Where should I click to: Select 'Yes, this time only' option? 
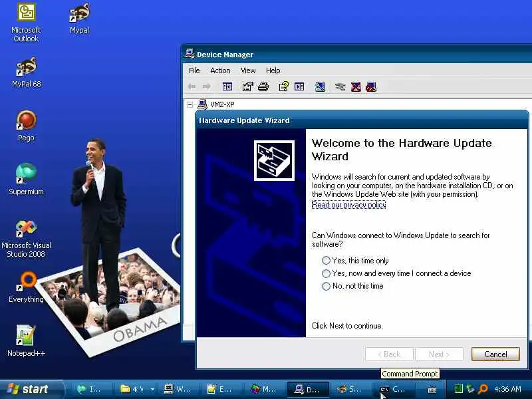pyautogui.click(x=355, y=261)
